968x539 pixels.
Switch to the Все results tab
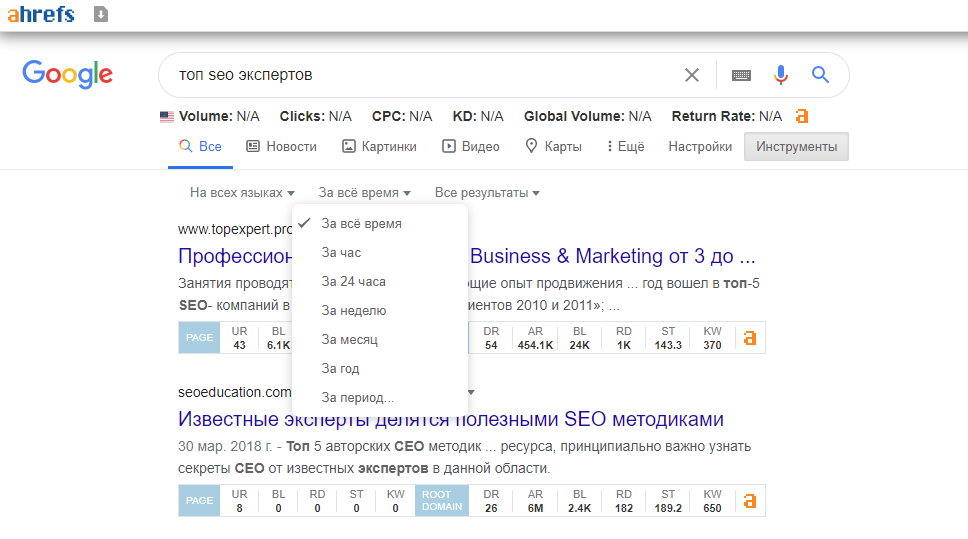(200, 147)
